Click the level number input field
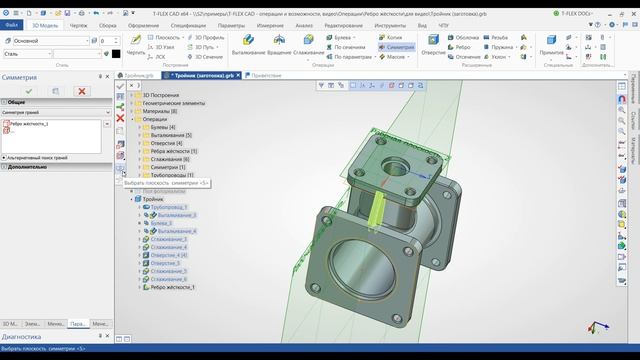Screen dimensions: 640x360 107,41
